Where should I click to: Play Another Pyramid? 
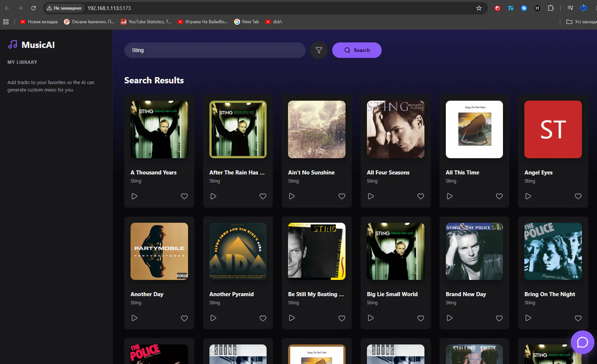click(213, 318)
